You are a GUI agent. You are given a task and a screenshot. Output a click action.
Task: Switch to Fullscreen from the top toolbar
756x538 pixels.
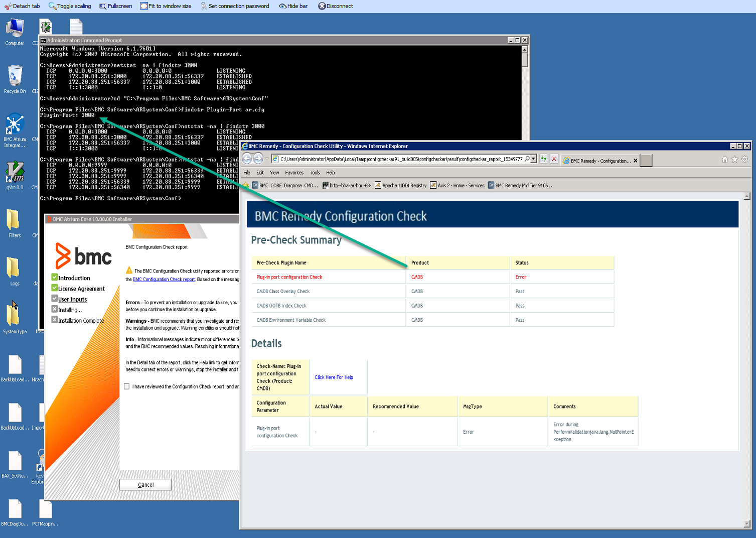[x=116, y=6]
